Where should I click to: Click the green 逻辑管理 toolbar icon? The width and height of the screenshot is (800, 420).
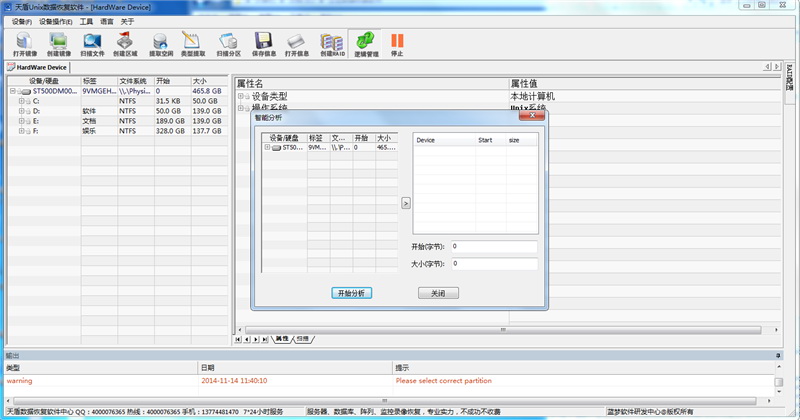(366, 44)
